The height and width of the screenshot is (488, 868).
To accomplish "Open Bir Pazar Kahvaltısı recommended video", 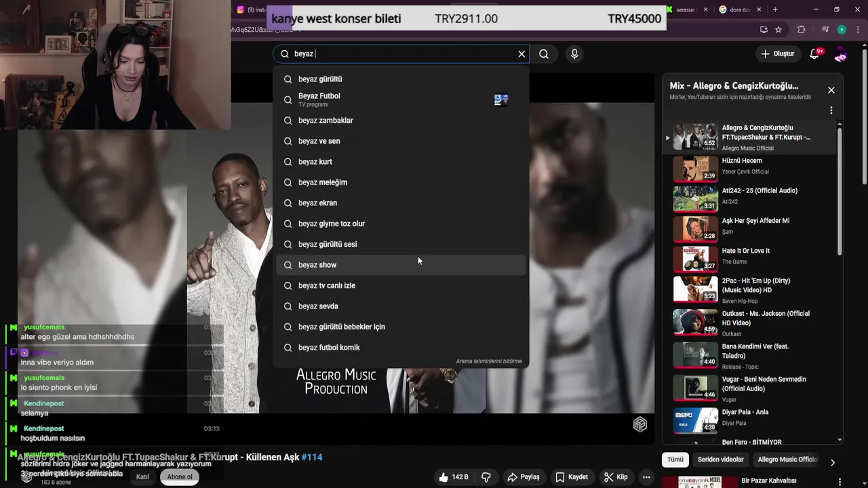I will click(769, 481).
